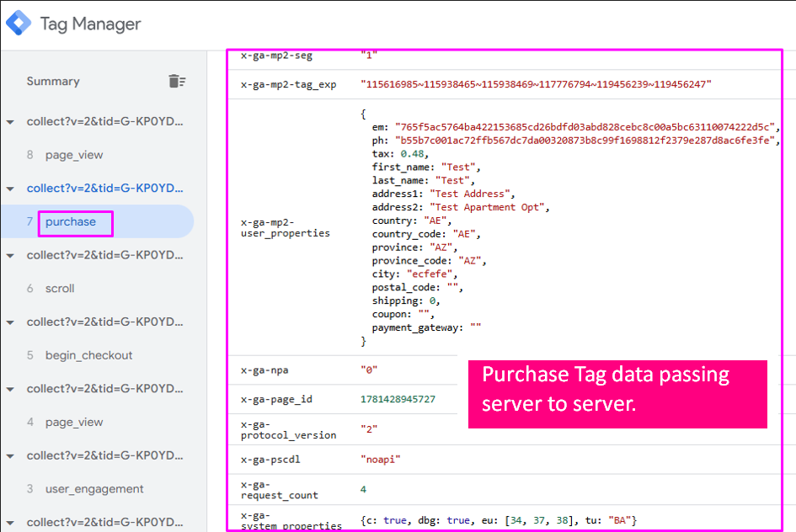This screenshot has height=532, width=796.
Task: Open the collect request above the scroll event
Action: 104,255
